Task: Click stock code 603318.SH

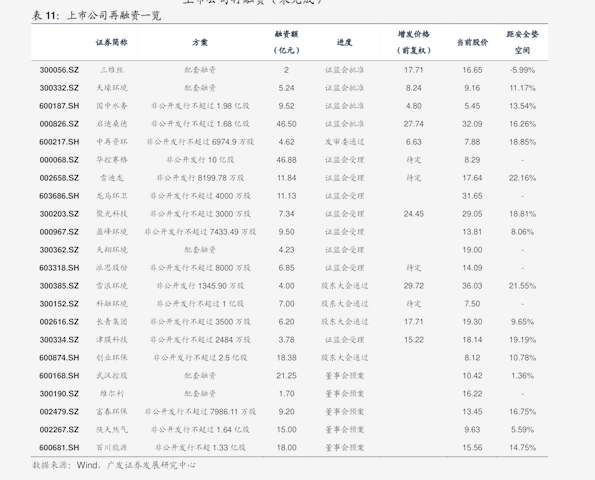Action: click(x=59, y=268)
